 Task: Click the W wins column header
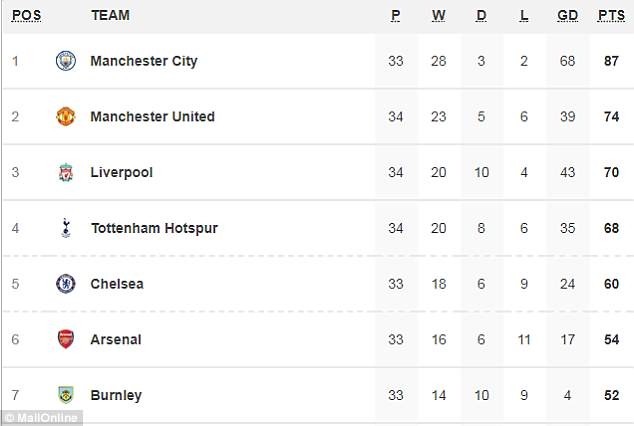tap(438, 16)
